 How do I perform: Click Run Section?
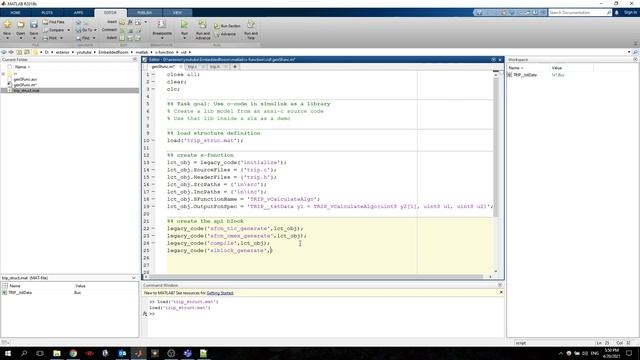[x=227, y=26]
